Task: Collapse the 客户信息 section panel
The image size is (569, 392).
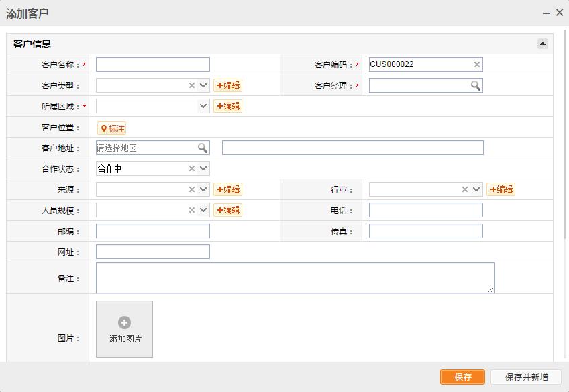Action: pos(543,44)
